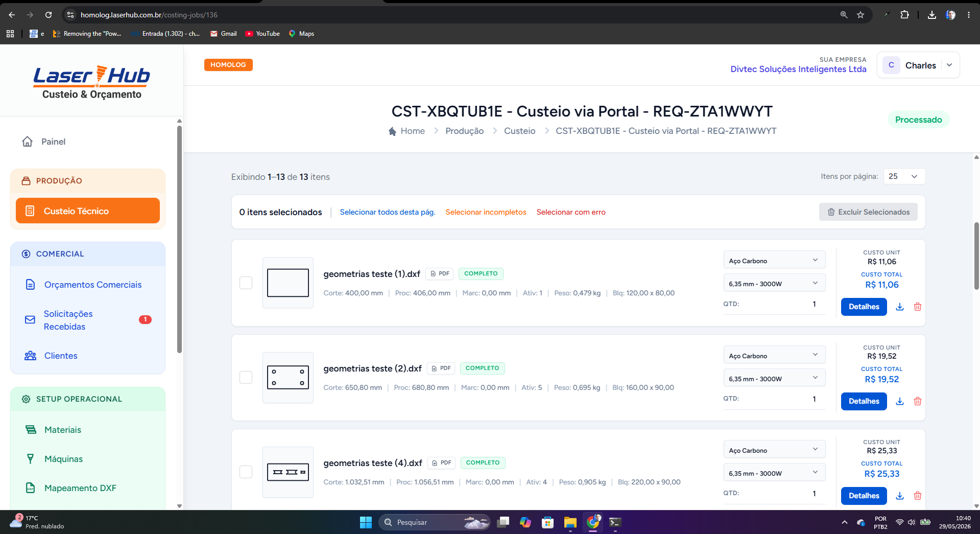Open thickness dropdown for geometrias teste (1).dxf
This screenshot has width=980, height=534.
[x=774, y=284]
